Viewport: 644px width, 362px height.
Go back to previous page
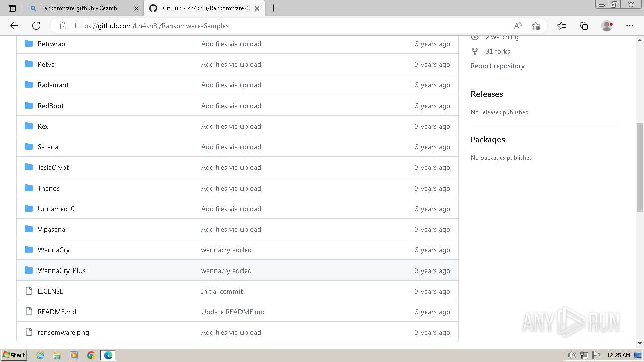pyautogui.click(x=14, y=26)
